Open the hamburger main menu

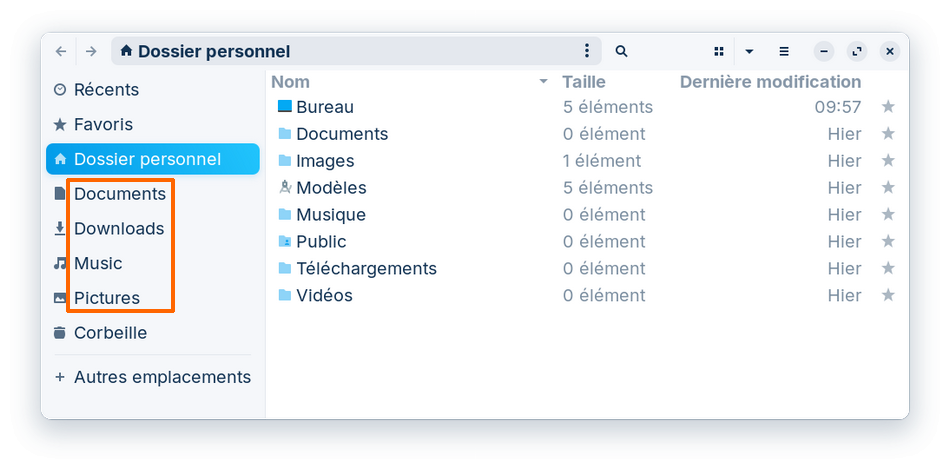click(784, 51)
